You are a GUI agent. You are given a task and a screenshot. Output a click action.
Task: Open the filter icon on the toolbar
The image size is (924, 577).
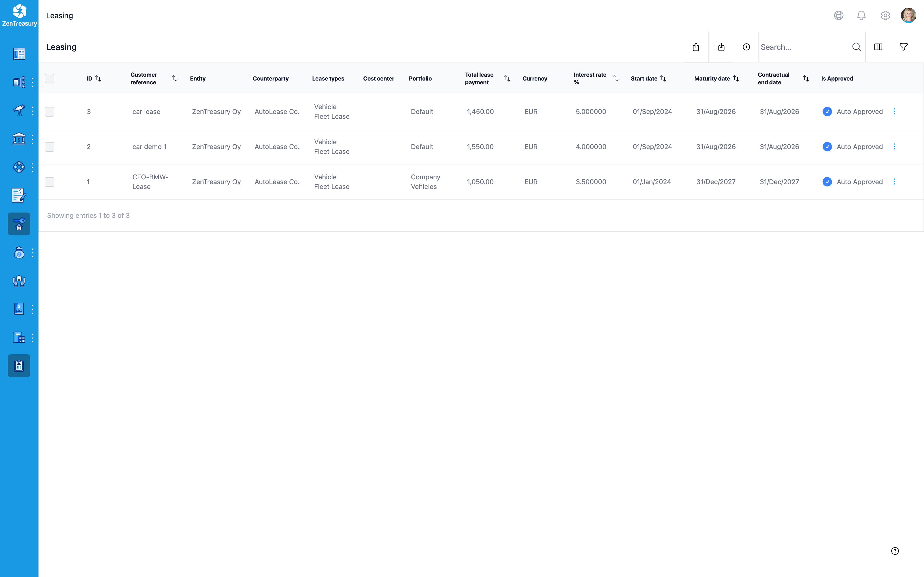pos(904,47)
